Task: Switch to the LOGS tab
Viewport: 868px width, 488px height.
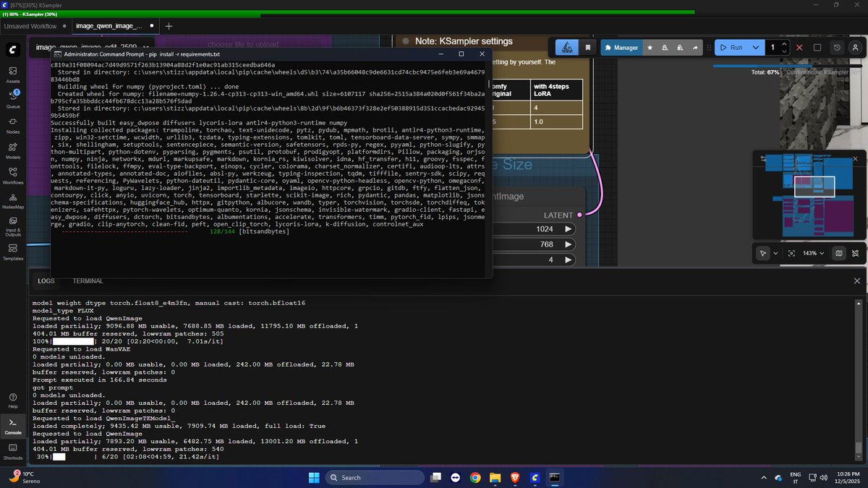Action: click(46, 281)
